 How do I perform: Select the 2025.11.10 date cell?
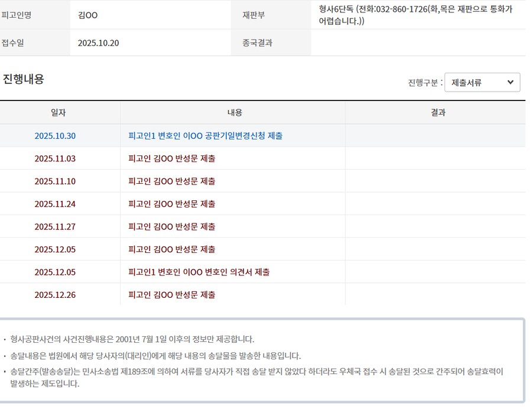(x=55, y=181)
